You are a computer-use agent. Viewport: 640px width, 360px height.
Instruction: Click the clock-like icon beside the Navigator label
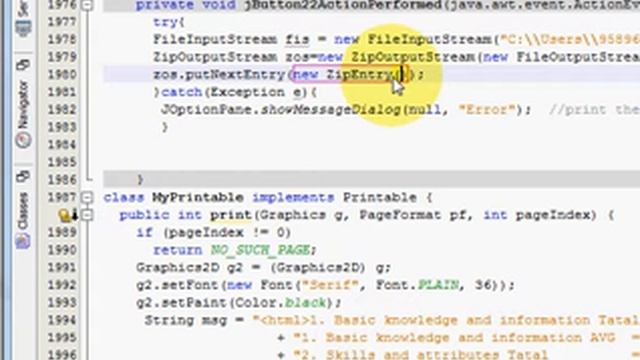click(23, 140)
